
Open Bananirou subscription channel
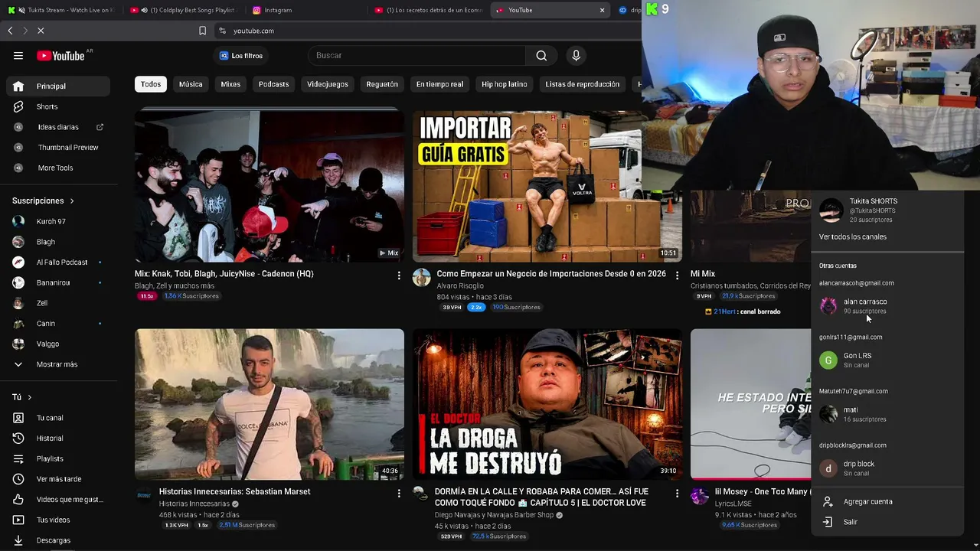(58, 282)
